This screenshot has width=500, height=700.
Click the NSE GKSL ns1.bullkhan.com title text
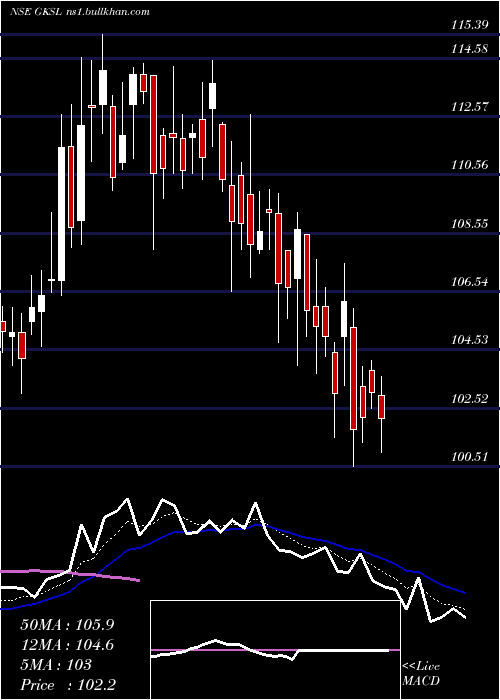point(79,12)
